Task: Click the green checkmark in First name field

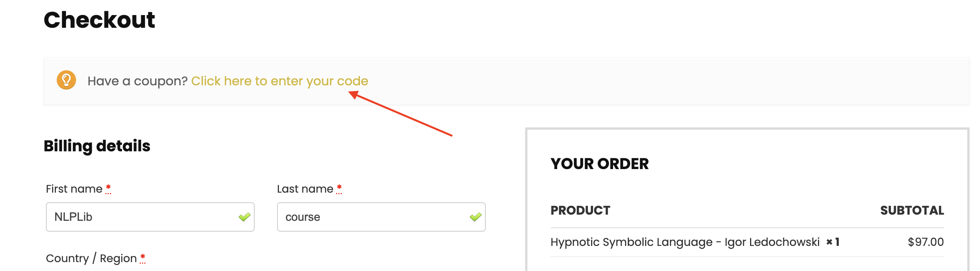Action: tap(245, 217)
